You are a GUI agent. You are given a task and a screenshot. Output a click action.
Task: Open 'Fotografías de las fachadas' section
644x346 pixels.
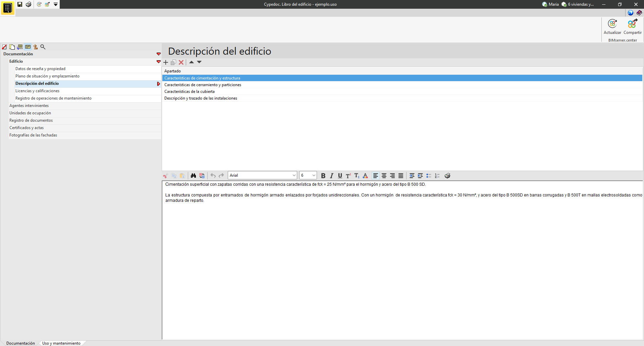pyautogui.click(x=85, y=135)
